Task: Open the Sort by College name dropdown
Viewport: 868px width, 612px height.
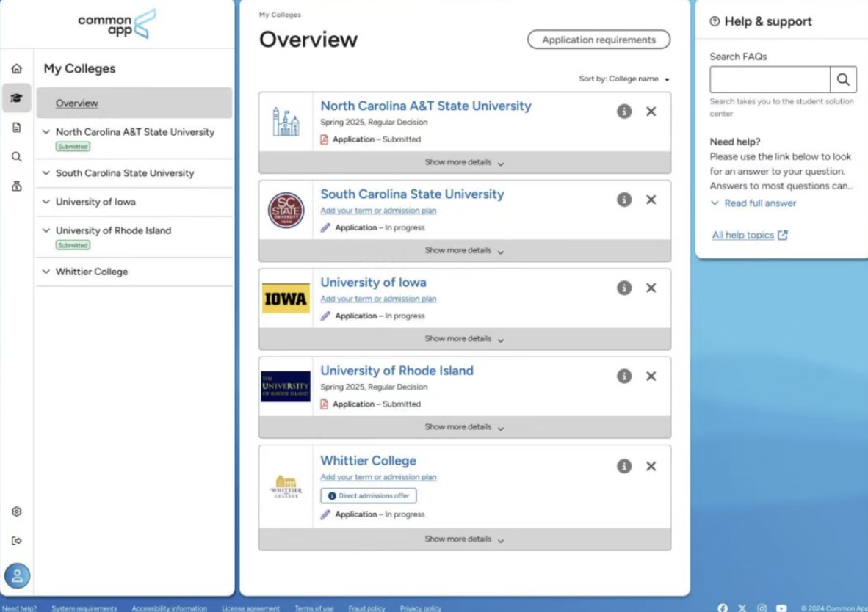Action: 624,79
